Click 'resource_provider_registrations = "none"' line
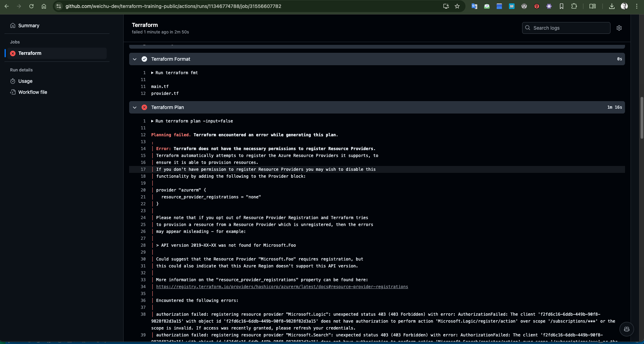The image size is (644, 344). tap(211, 197)
